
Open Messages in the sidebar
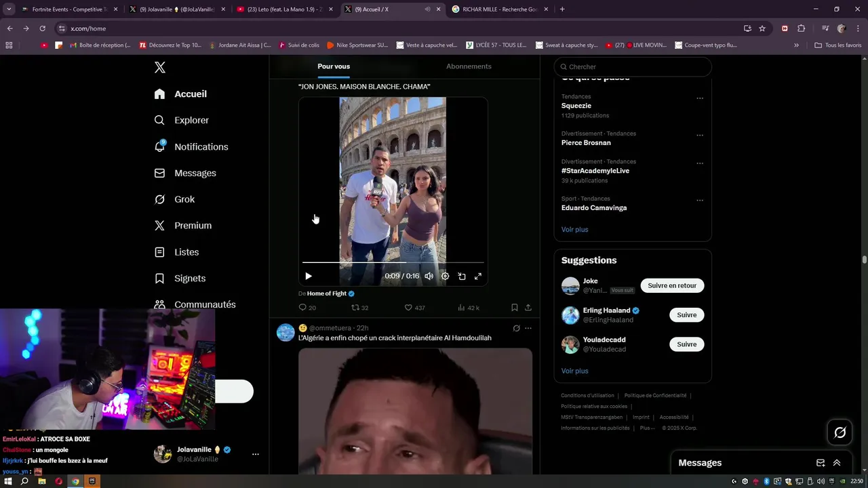[x=185, y=173]
